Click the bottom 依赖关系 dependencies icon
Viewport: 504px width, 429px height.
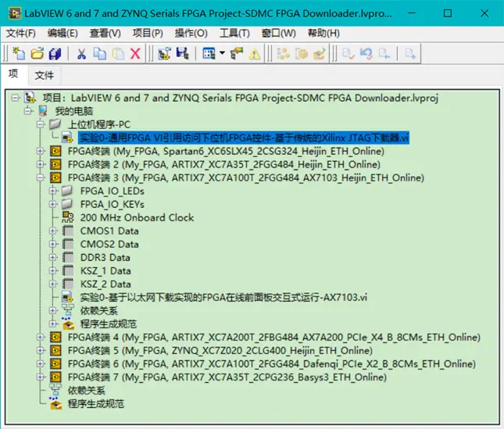55,390
